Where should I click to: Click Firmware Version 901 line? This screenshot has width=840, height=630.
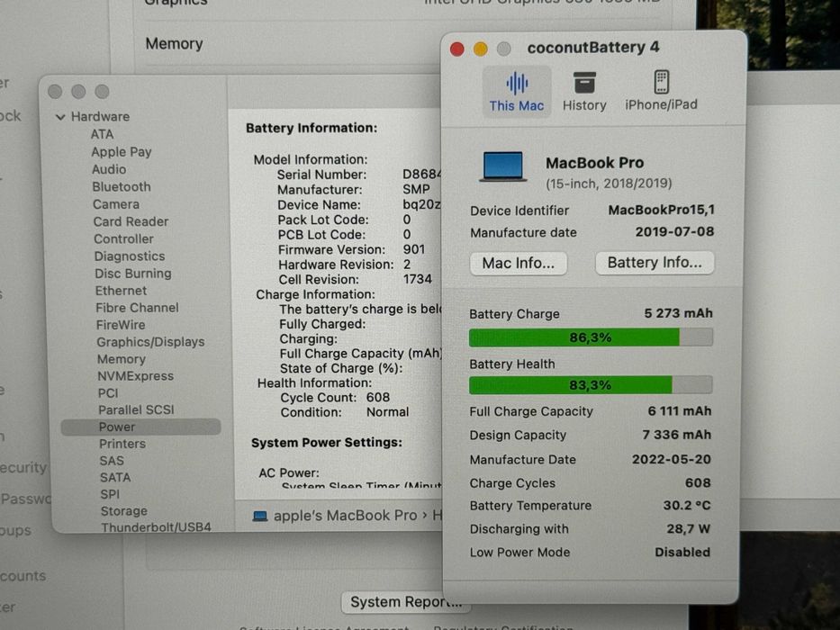coord(351,249)
